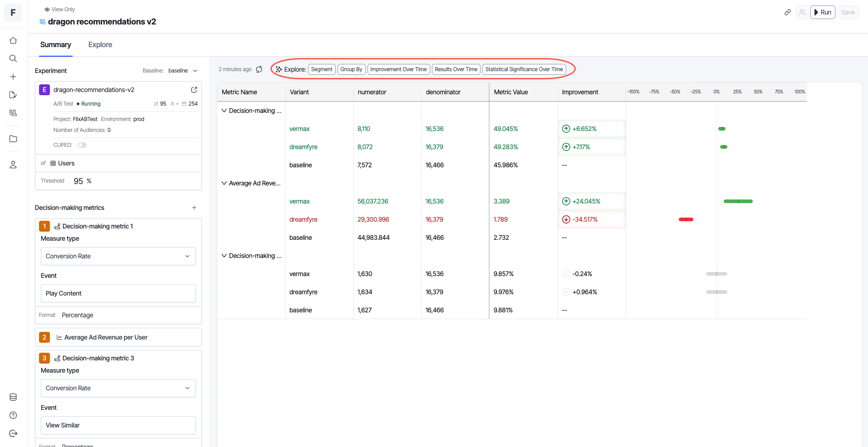Click the Explore sparkle icon
This screenshot has height=447, width=868.
[x=279, y=69]
